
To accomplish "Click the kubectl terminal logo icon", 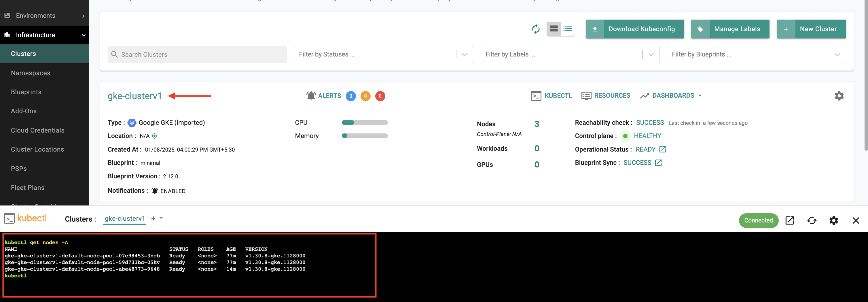I will [x=10, y=219].
